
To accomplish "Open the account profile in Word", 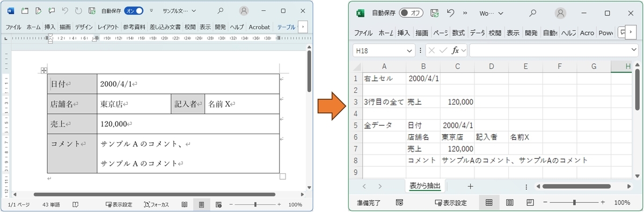I will [x=244, y=11].
